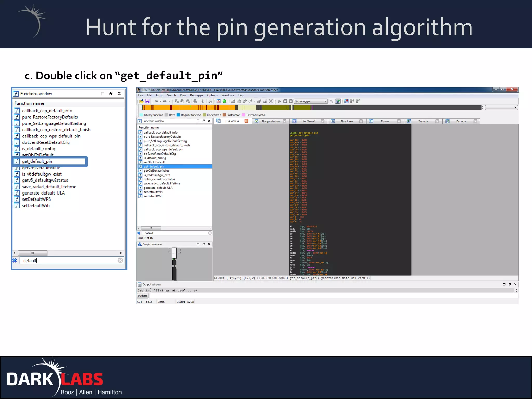Screen dimensions: 532x399
Task: Select setDefaultWifi in IDA Functions panel
Action: click(153, 196)
